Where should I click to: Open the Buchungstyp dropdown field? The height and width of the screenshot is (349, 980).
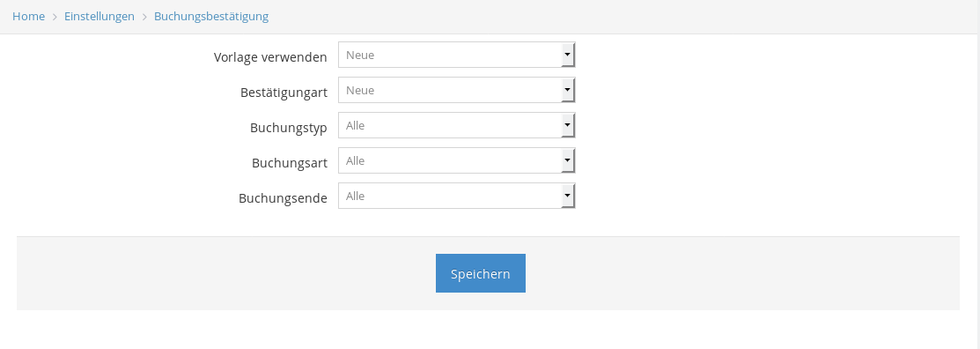[x=456, y=126]
